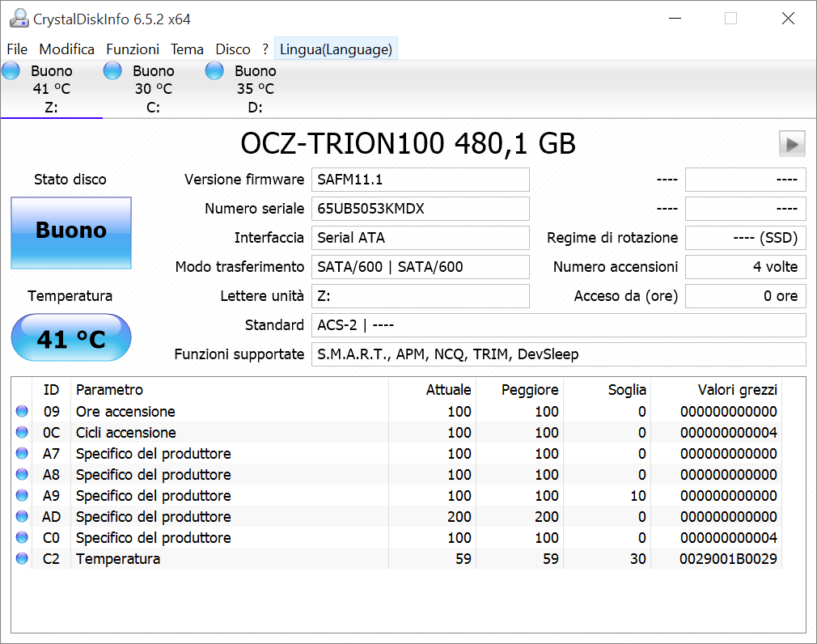Click the blue status orb for drive Z:
Screen dimensions: 817x644
11,71
